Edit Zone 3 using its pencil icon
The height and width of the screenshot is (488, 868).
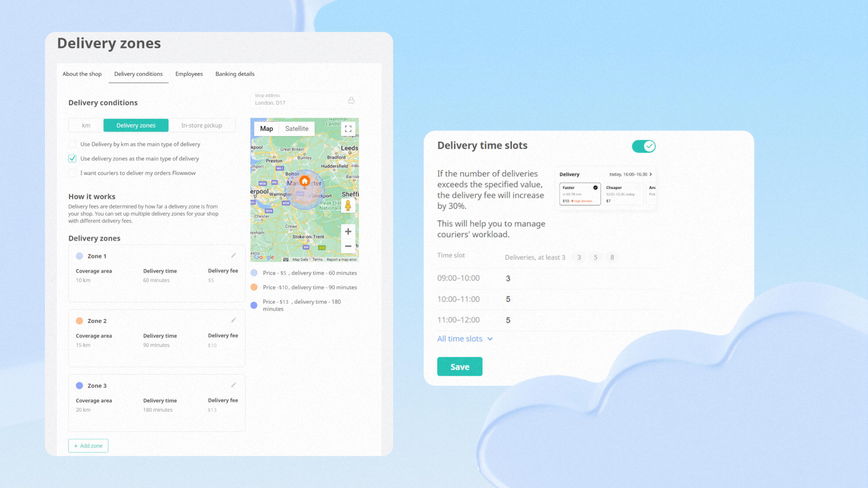tap(234, 385)
